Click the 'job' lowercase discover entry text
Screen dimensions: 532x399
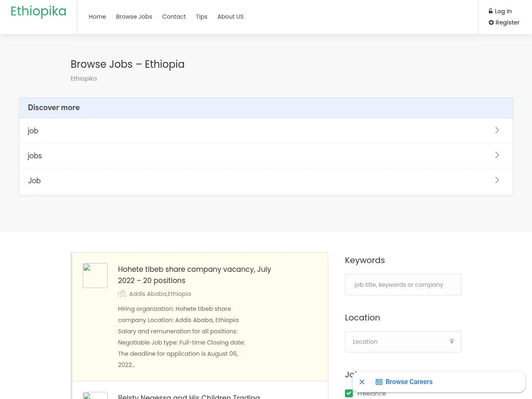[x=33, y=131]
